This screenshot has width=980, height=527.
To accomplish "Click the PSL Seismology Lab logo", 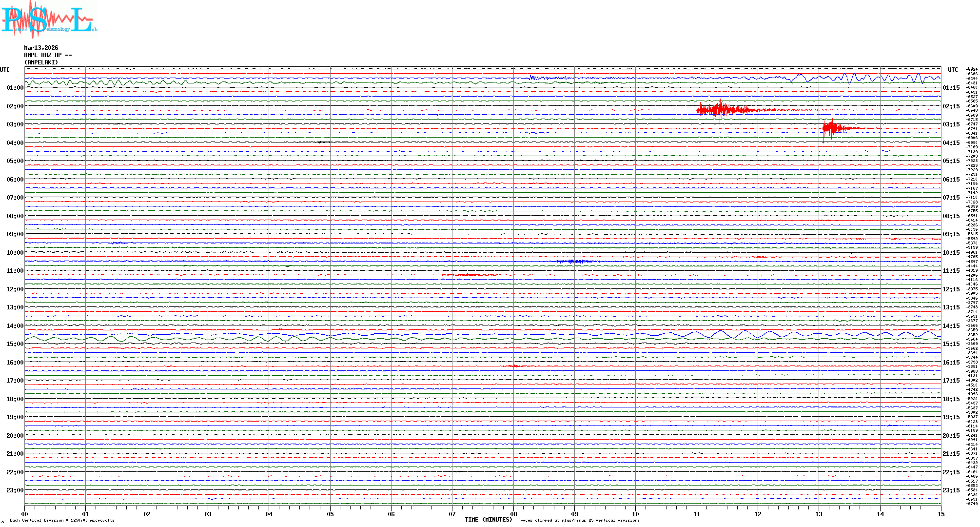I will 48,20.
